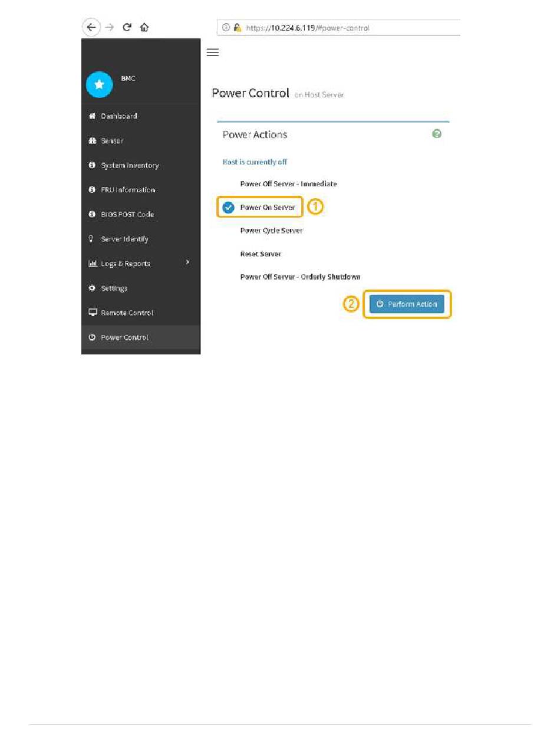The height and width of the screenshot is (736, 560).
Task: Click the padlock security icon
Action: tap(237, 28)
